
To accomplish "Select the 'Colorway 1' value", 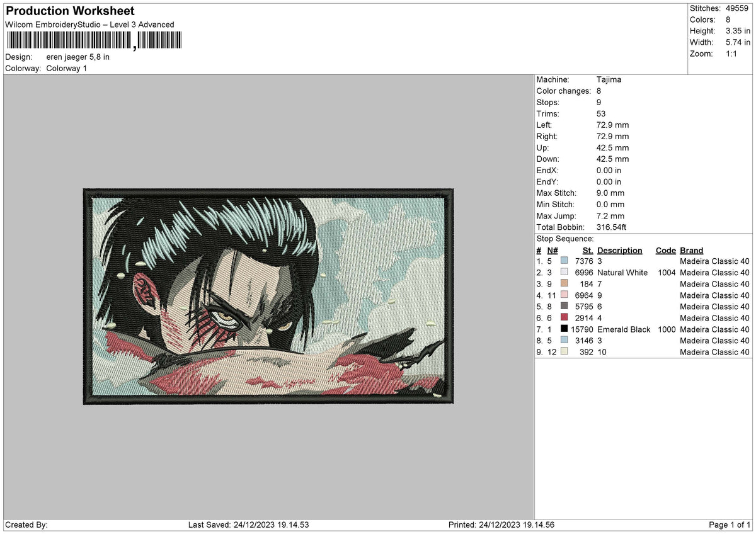I will pyautogui.click(x=67, y=68).
